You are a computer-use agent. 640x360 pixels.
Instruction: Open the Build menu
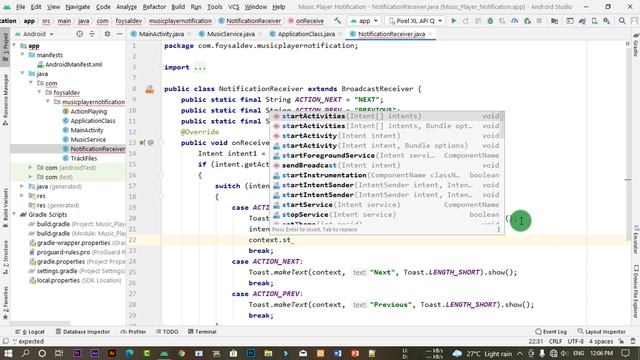pos(178,7)
